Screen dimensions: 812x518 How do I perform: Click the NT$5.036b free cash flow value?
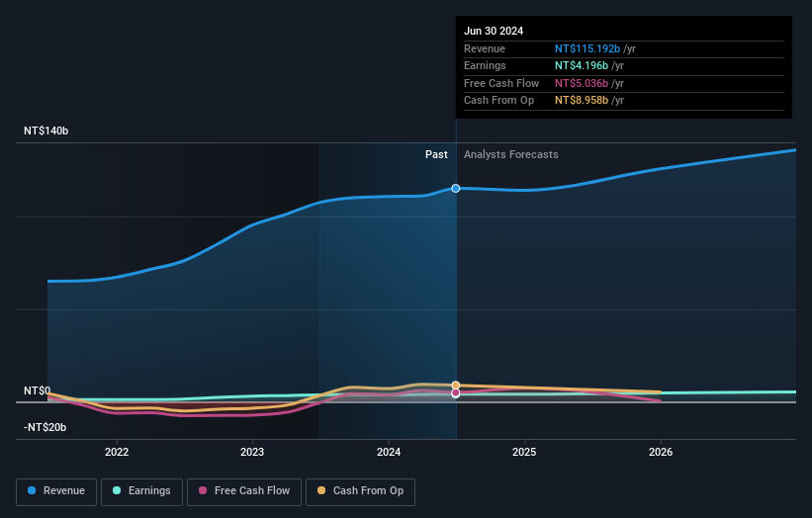coord(582,83)
